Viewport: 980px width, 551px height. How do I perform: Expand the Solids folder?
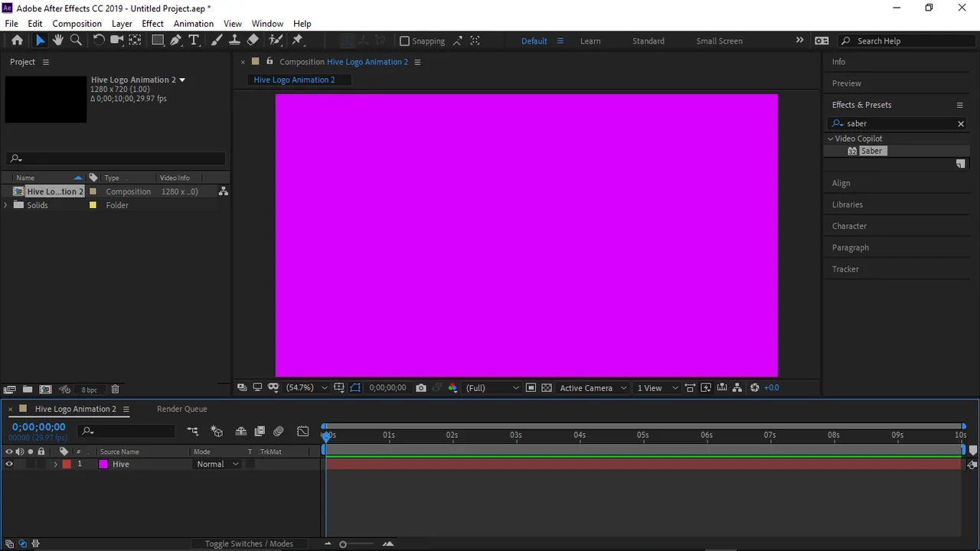pyautogui.click(x=6, y=205)
